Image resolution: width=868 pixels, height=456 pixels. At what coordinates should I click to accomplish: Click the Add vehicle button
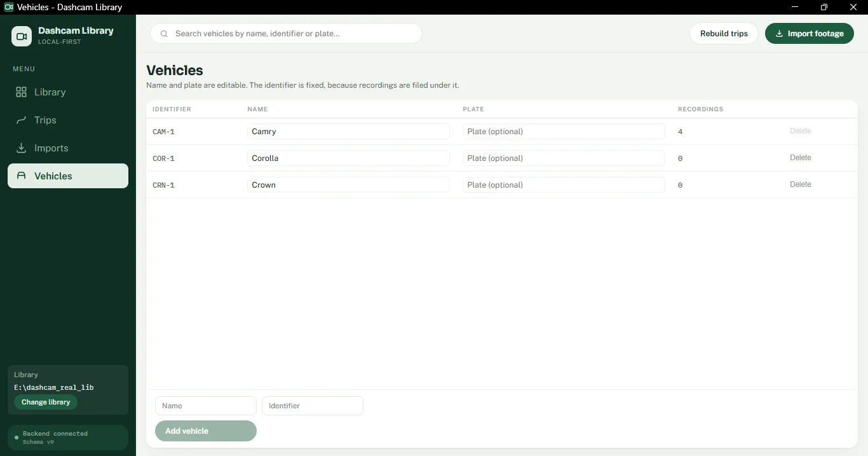click(x=206, y=431)
